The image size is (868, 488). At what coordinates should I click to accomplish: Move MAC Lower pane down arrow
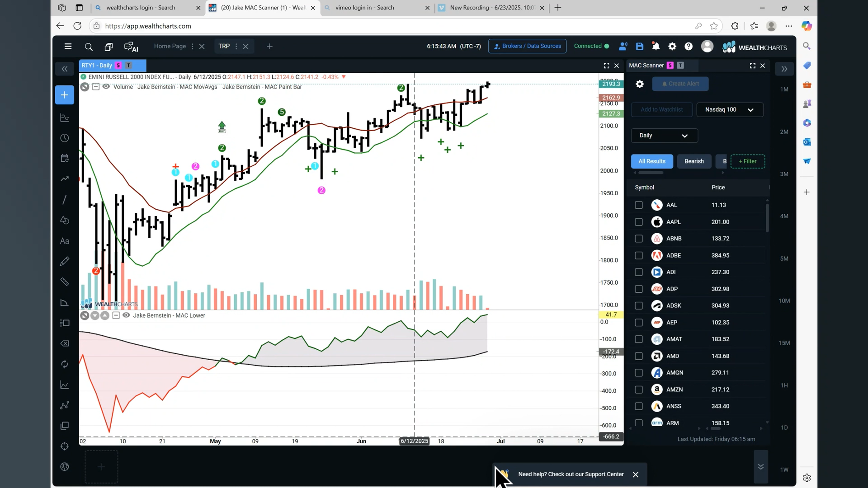point(95,315)
